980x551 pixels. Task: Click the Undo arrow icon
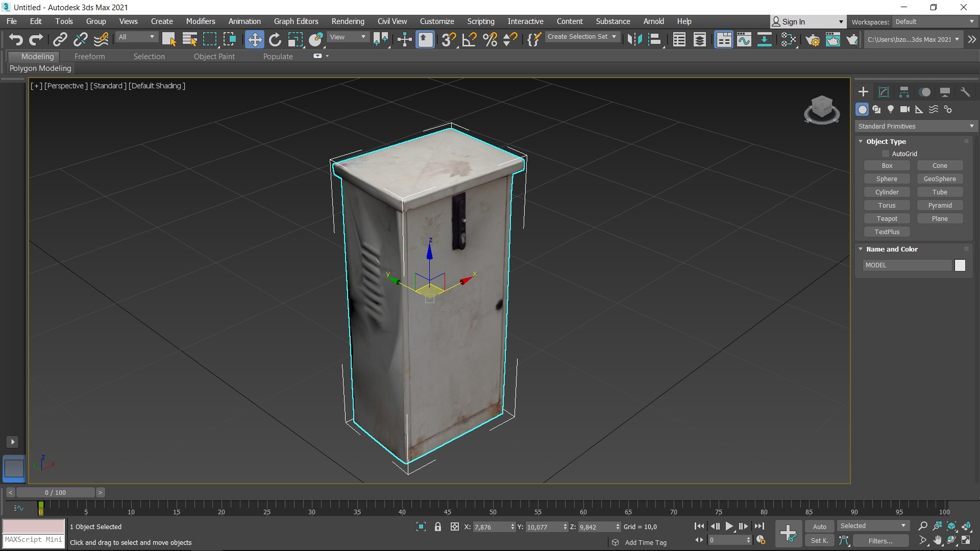click(x=16, y=39)
